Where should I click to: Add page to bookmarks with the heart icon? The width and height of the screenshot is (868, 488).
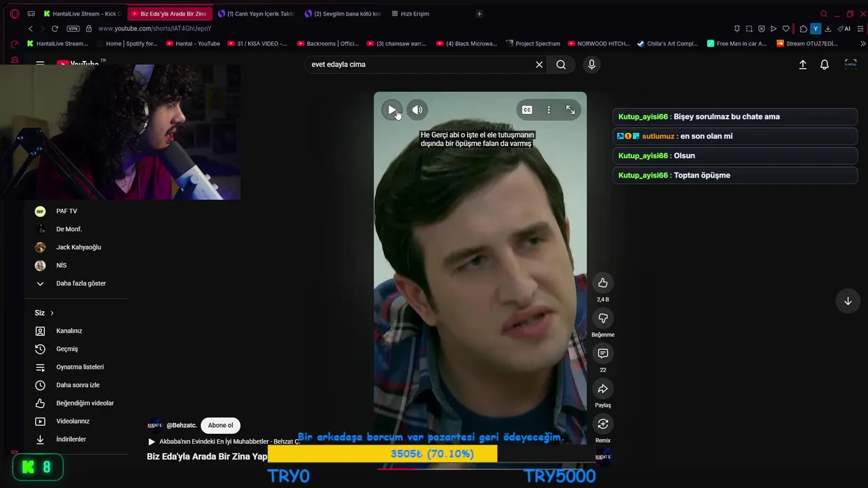pyautogui.click(x=786, y=28)
